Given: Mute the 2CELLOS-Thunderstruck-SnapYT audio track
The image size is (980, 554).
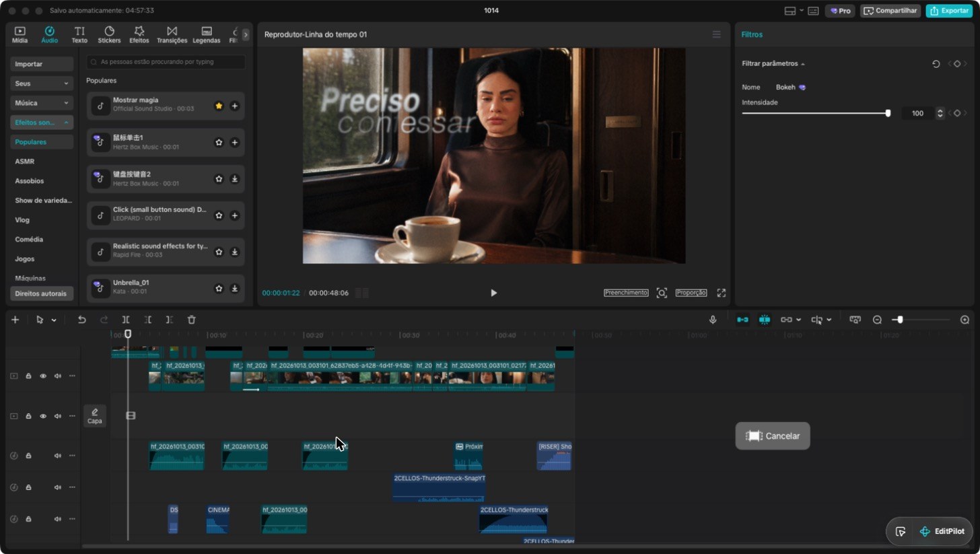Looking at the screenshot, I should [58, 487].
